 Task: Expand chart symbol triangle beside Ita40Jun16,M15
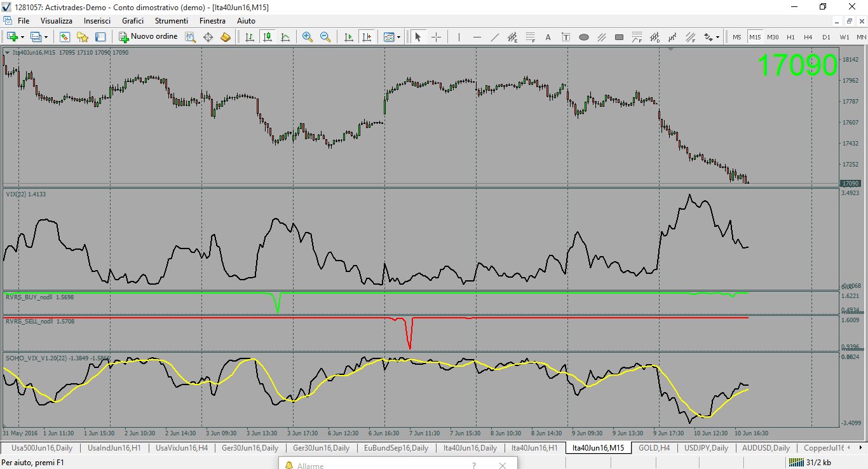point(7,53)
